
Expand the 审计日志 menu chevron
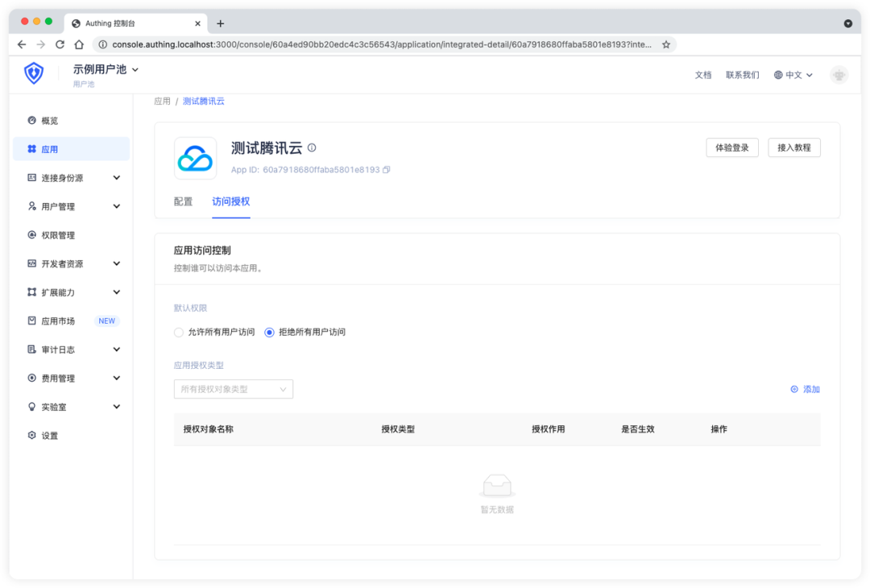117,350
